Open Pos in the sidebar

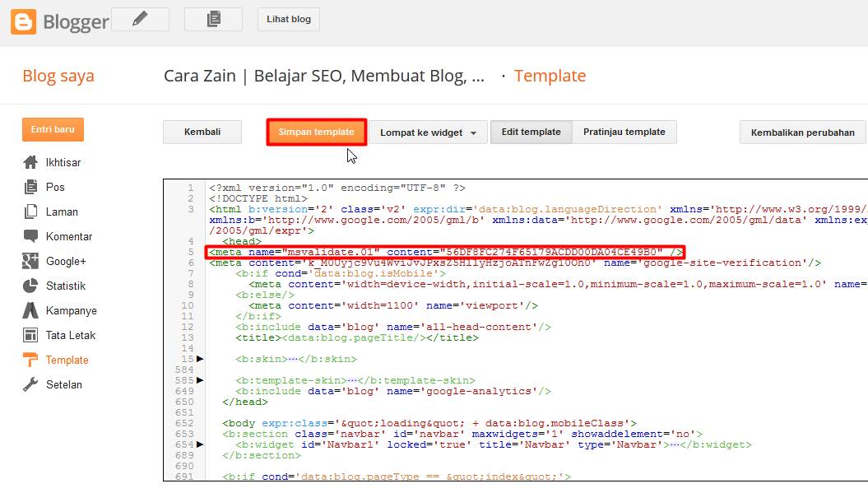55,187
